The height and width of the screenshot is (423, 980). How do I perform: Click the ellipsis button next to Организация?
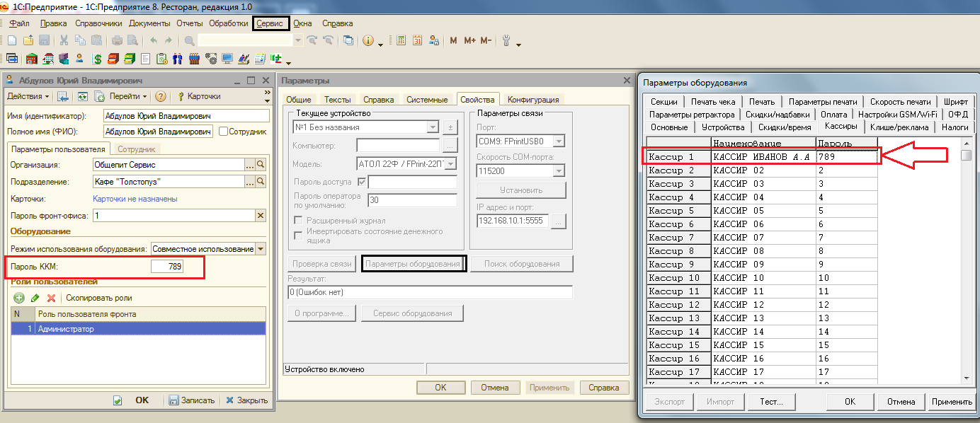(x=249, y=164)
